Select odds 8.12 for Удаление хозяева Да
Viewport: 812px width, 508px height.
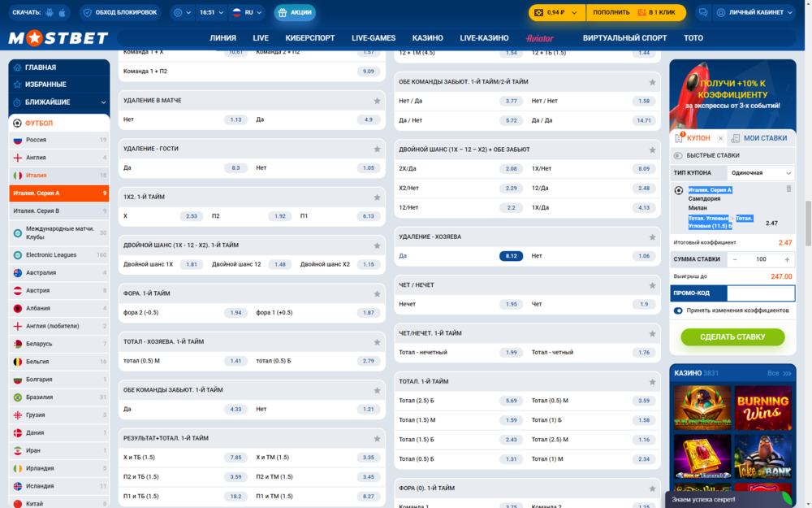point(511,256)
